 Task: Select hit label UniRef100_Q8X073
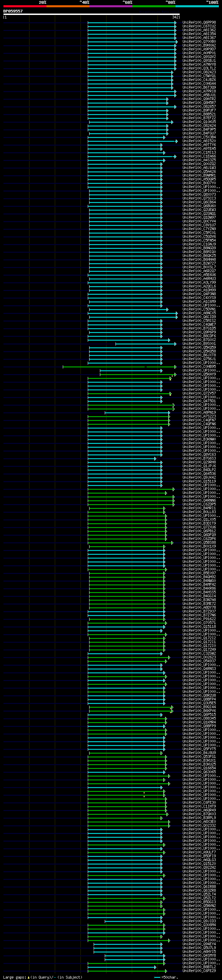(x=199, y=194)
